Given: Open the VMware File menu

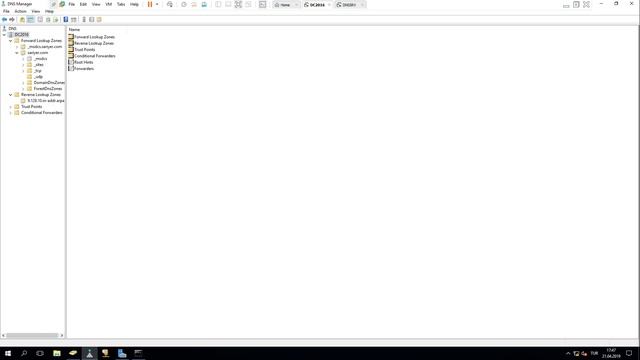Looking at the screenshot, I should click(71, 4).
